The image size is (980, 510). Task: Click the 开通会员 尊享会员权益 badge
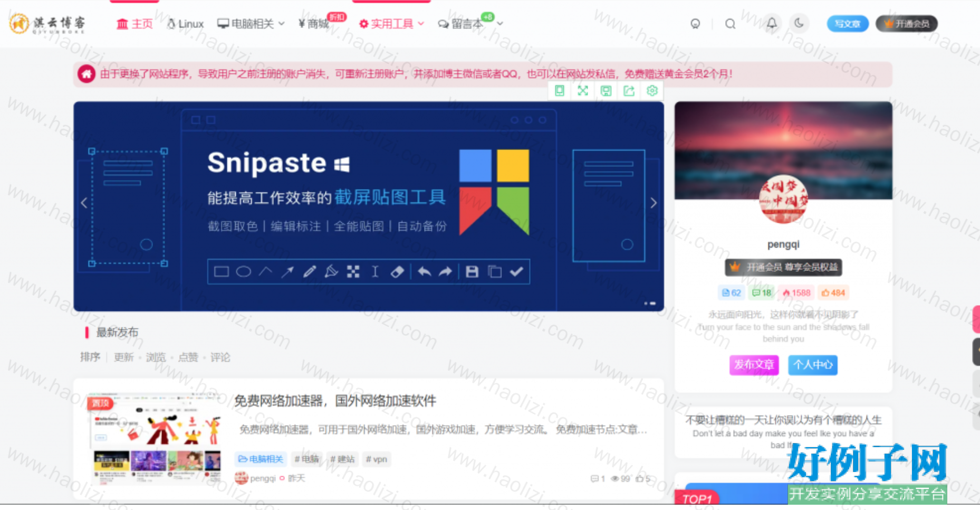[783, 267]
